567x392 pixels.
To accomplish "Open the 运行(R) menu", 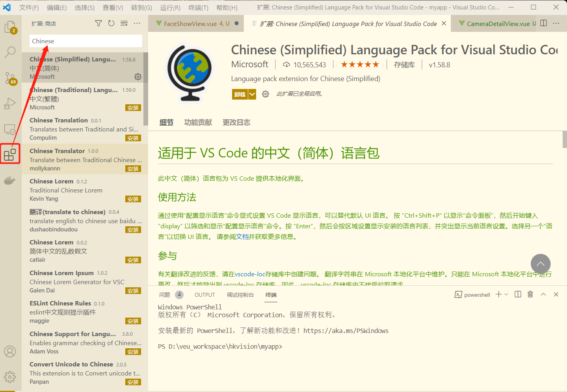I will [x=170, y=7].
